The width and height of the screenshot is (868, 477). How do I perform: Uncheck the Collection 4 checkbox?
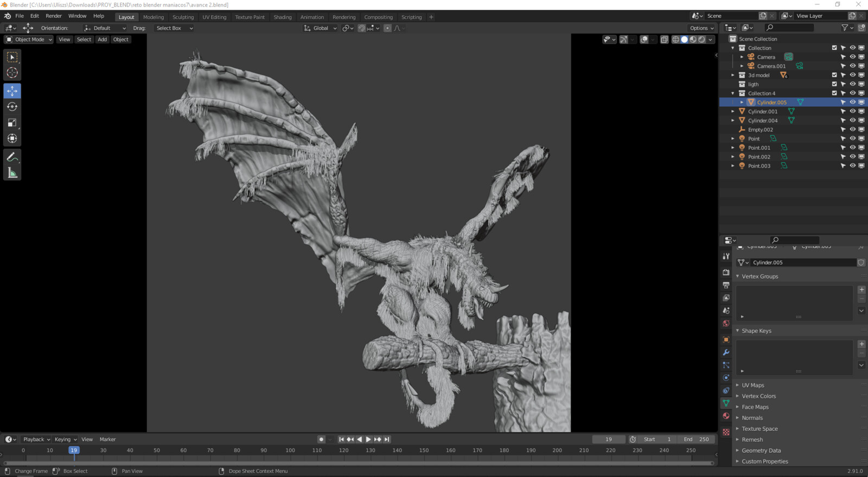tap(834, 93)
